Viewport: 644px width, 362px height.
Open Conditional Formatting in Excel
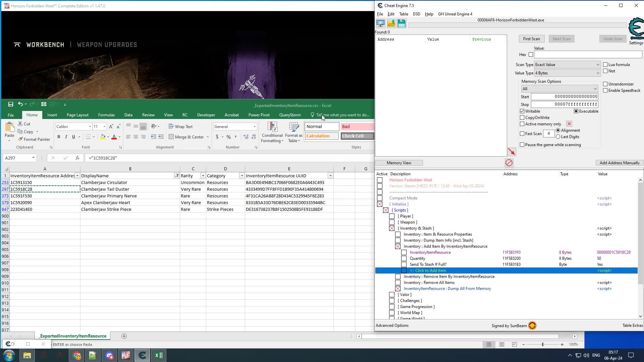pyautogui.click(x=272, y=132)
